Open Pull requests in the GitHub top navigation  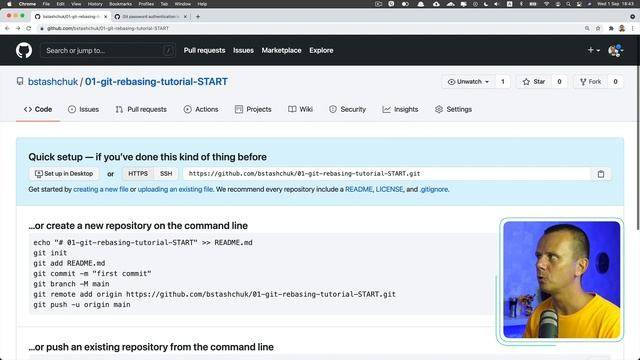[x=204, y=50]
